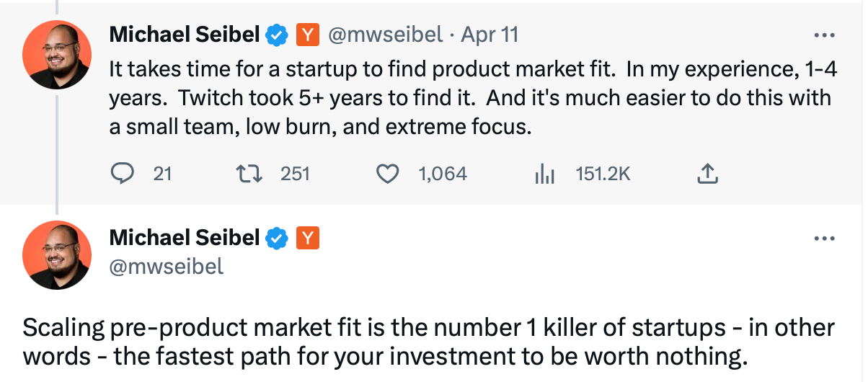Like the tweet with 1,064 likes
This screenshot has width=868, height=382.
click(389, 174)
